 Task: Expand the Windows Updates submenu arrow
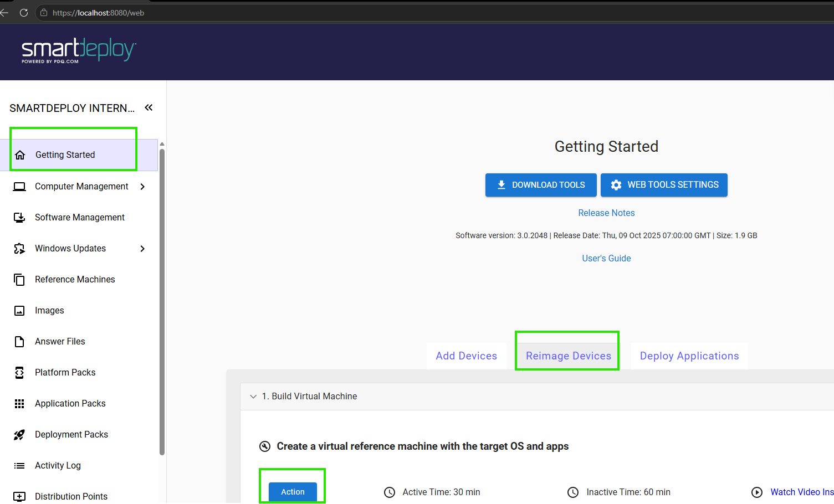click(x=143, y=249)
